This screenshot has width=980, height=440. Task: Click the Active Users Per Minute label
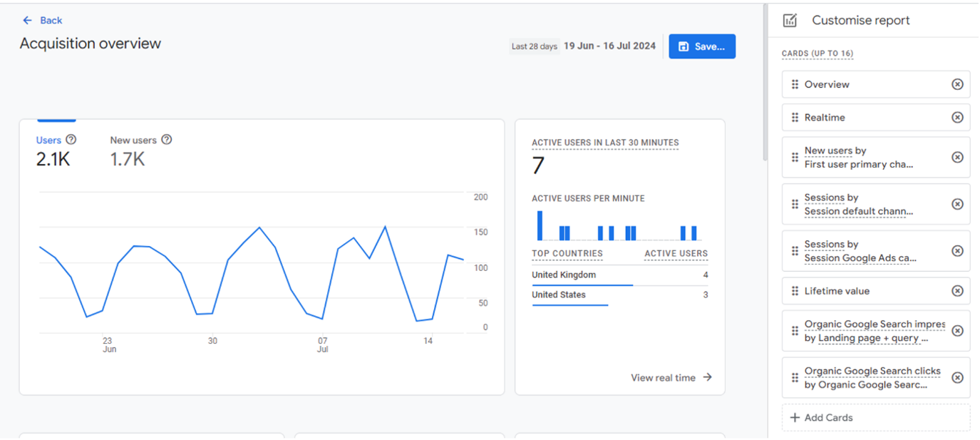coord(588,198)
